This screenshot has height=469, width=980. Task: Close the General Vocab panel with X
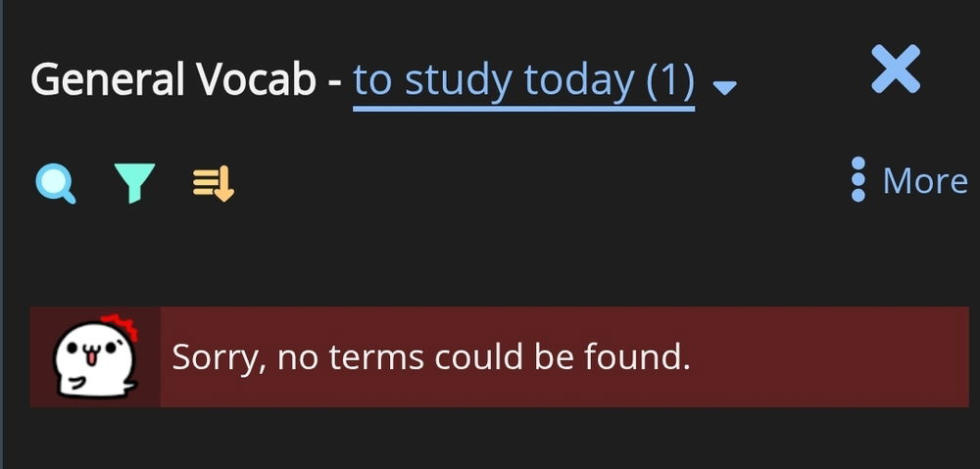pyautogui.click(x=895, y=70)
